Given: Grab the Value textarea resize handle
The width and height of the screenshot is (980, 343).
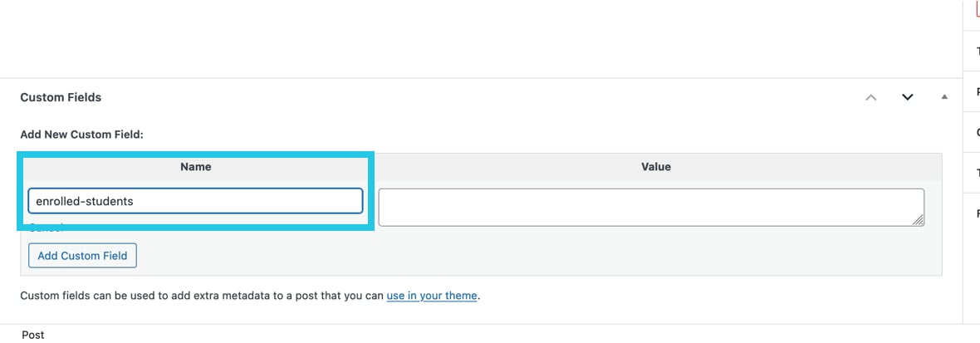Looking at the screenshot, I should 918,220.
